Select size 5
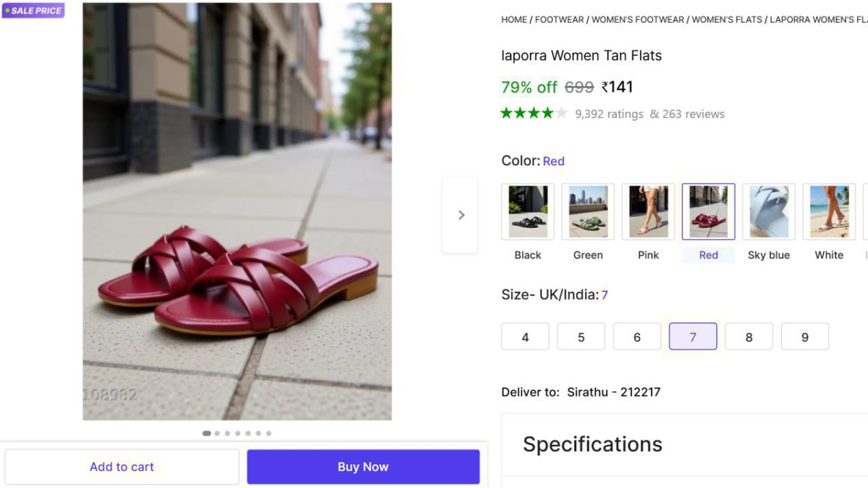The image size is (868, 488). click(581, 337)
